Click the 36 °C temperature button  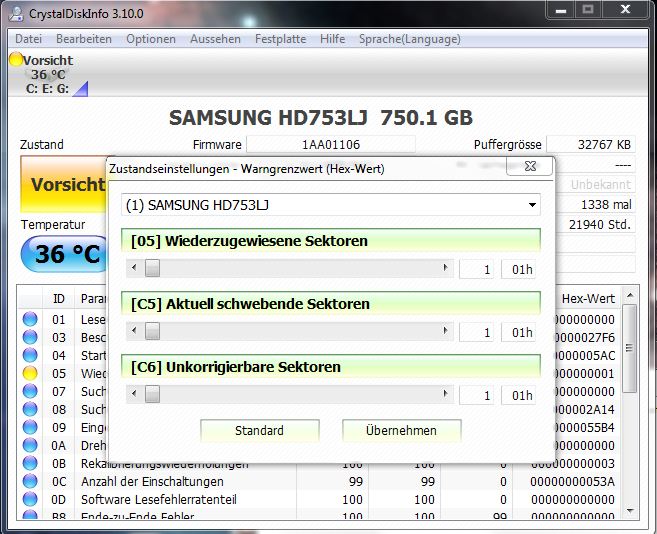click(x=65, y=254)
